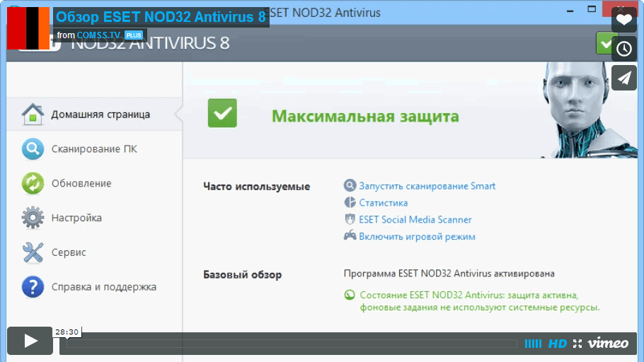644x362 pixels.
Task: Click Включить игровой режим link
Action: 417,236
